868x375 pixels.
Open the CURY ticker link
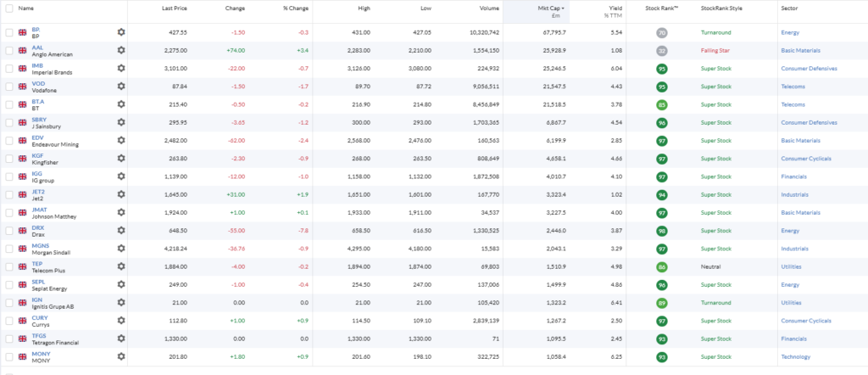coord(39,318)
